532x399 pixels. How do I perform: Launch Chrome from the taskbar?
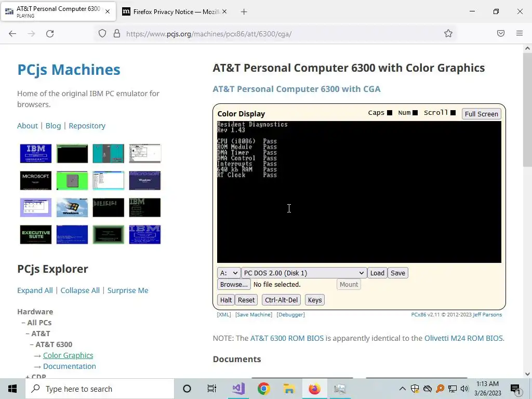pyautogui.click(x=263, y=389)
